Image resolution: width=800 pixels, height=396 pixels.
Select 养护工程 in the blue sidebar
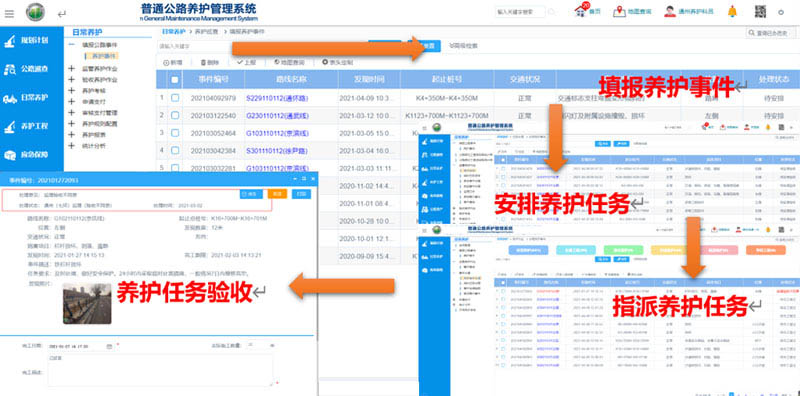coord(32,127)
